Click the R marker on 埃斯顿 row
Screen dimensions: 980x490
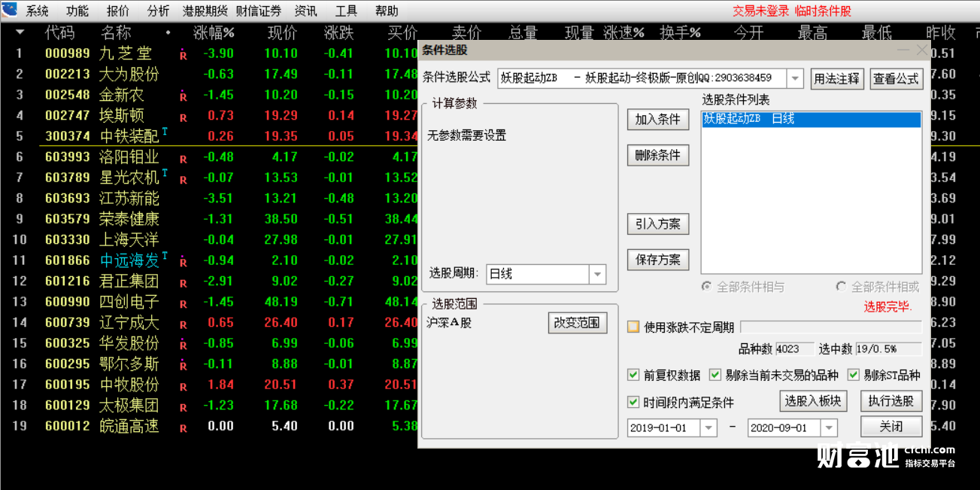point(183,117)
